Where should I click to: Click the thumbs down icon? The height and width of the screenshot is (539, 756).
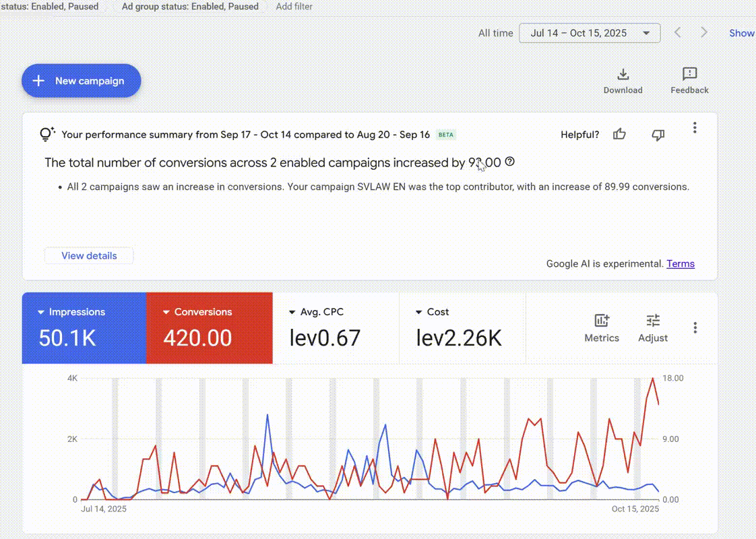pyautogui.click(x=658, y=135)
